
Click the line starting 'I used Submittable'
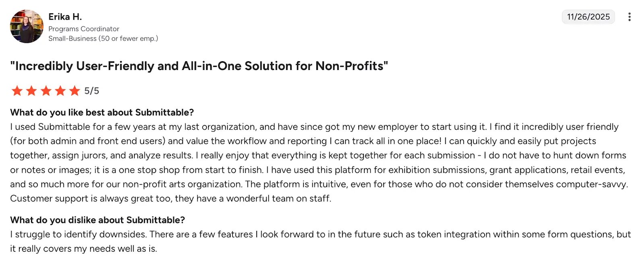coord(314,127)
